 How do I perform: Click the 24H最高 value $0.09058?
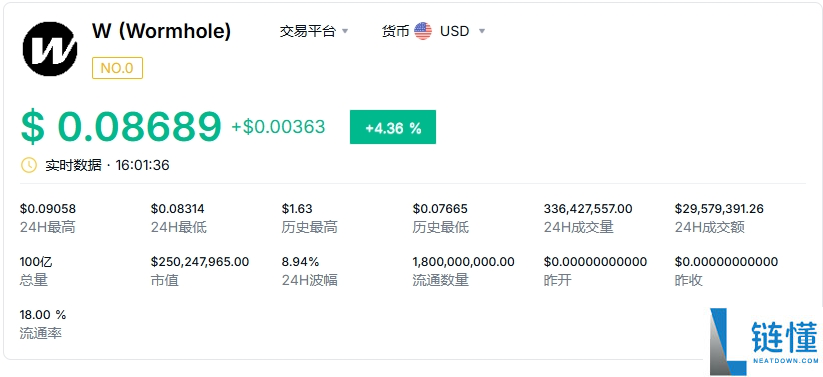(x=48, y=209)
